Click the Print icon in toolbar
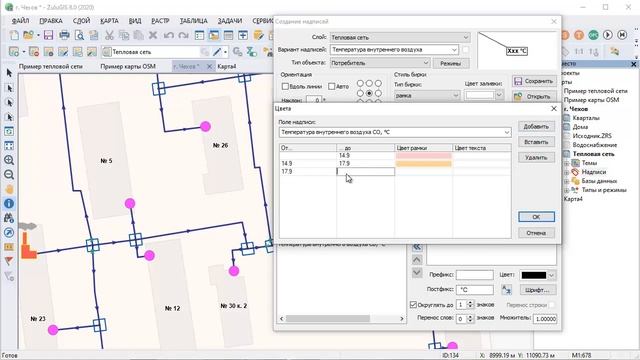 pos(64,35)
